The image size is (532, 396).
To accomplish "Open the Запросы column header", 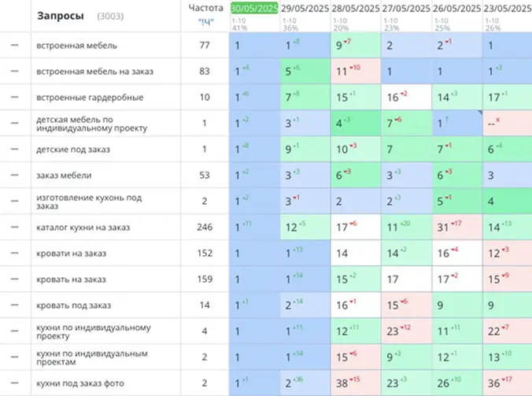I will tap(61, 16).
